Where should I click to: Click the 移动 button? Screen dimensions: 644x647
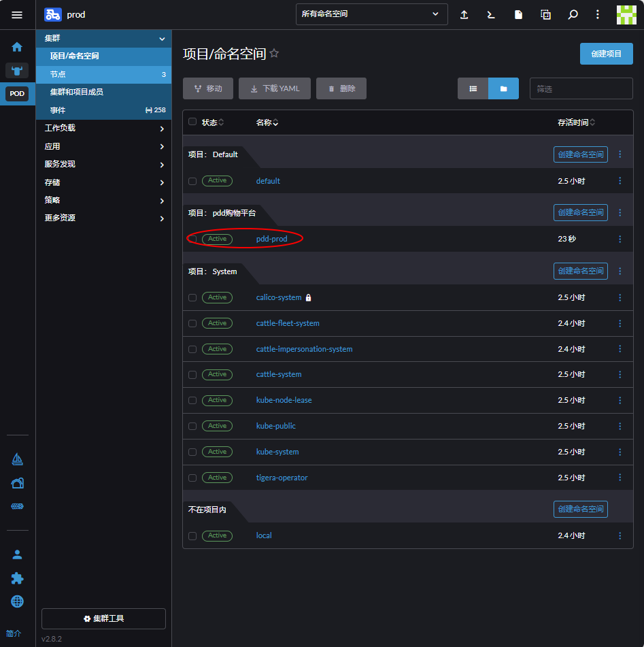coord(208,88)
